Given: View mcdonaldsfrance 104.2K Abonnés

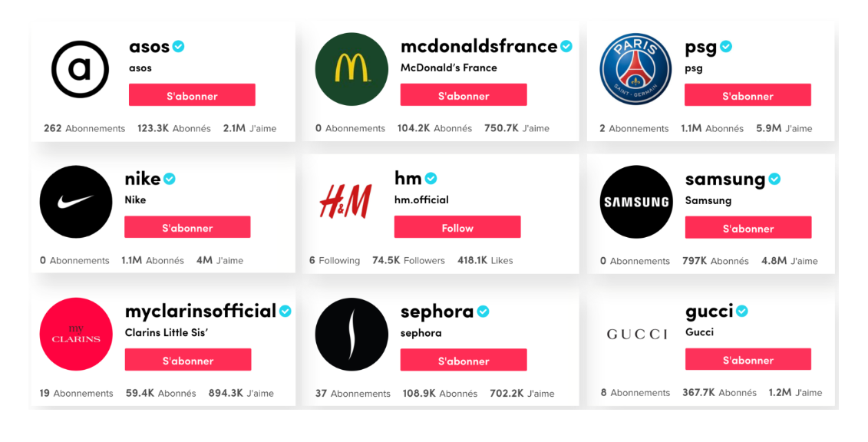Looking at the screenshot, I should click(434, 128).
